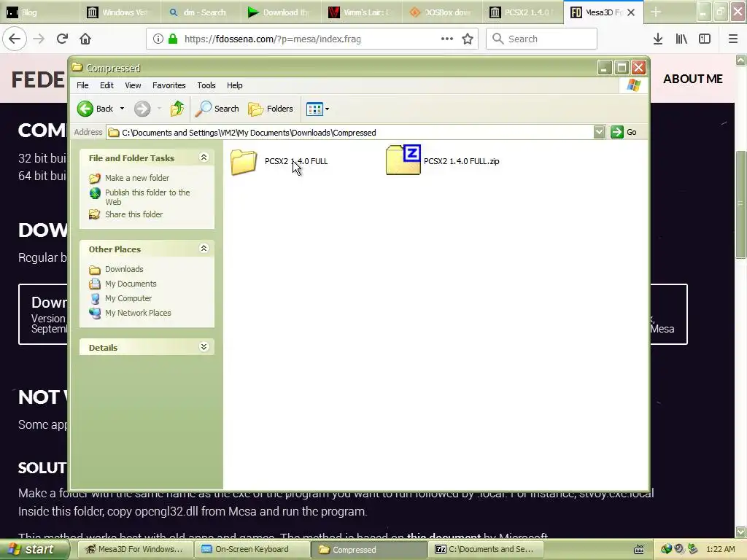Click the Go button
The image size is (747, 560).
pos(624,132)
